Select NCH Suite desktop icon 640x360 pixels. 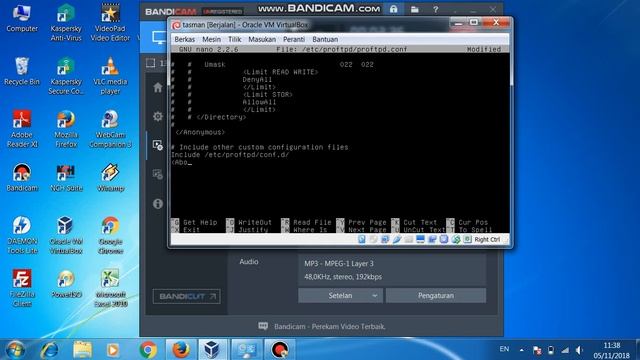click(x=66, y=178)
